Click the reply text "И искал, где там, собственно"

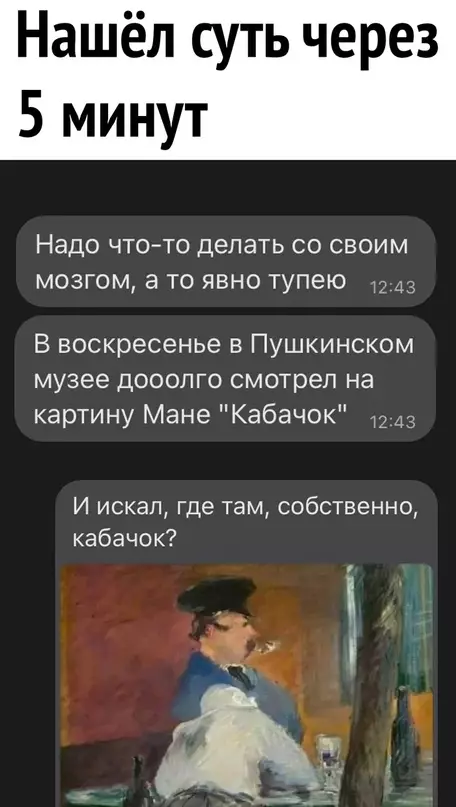(x=245, y=508)
